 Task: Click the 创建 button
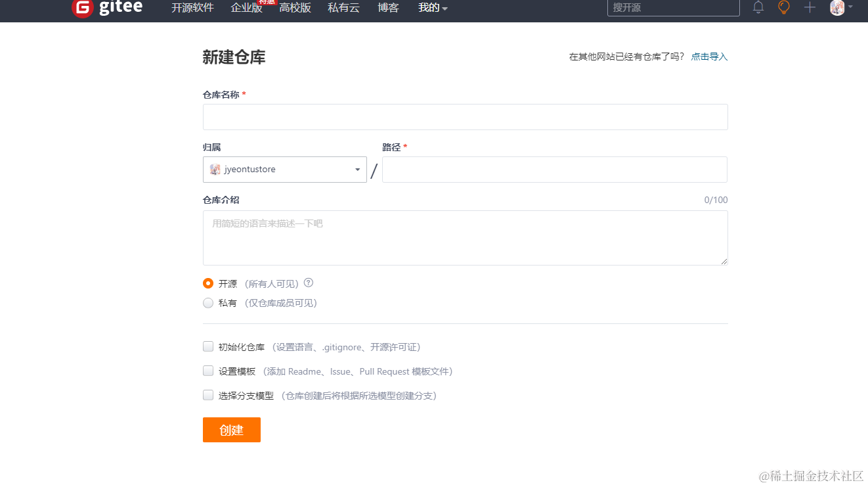pyautogui.click(x=232, y=430)
